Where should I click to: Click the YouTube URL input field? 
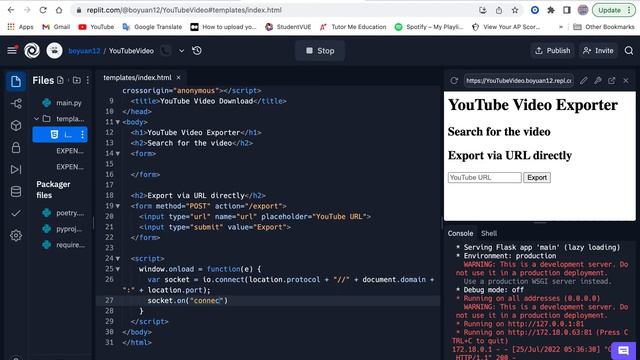[484, 178]
